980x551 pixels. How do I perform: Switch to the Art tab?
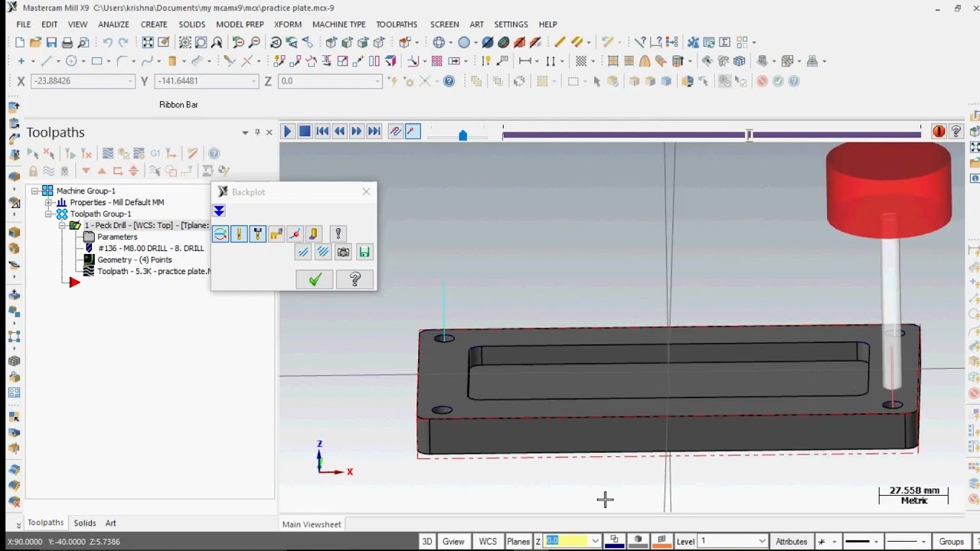click(x=111, y=523)
